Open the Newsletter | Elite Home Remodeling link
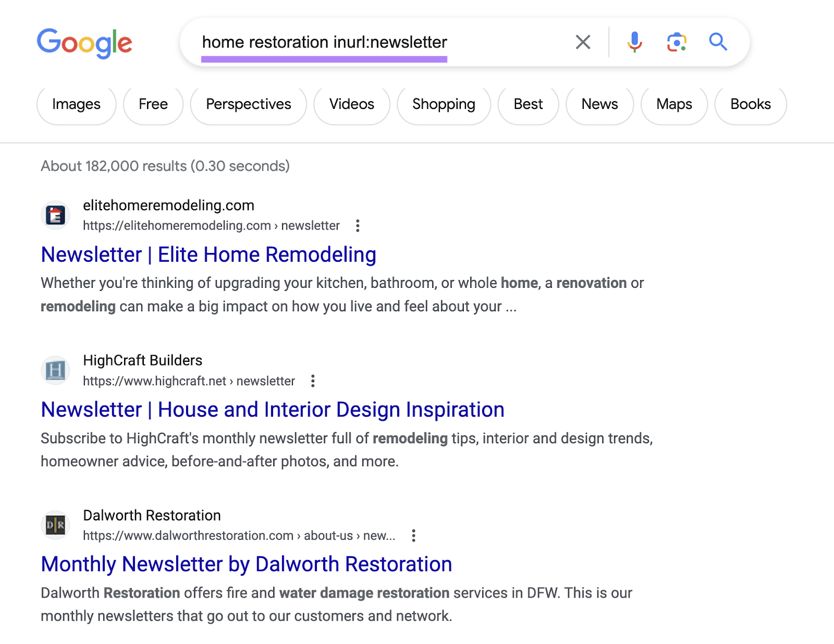Image resolution: width=834 pixels, height=644 pixels. [208, 254]
